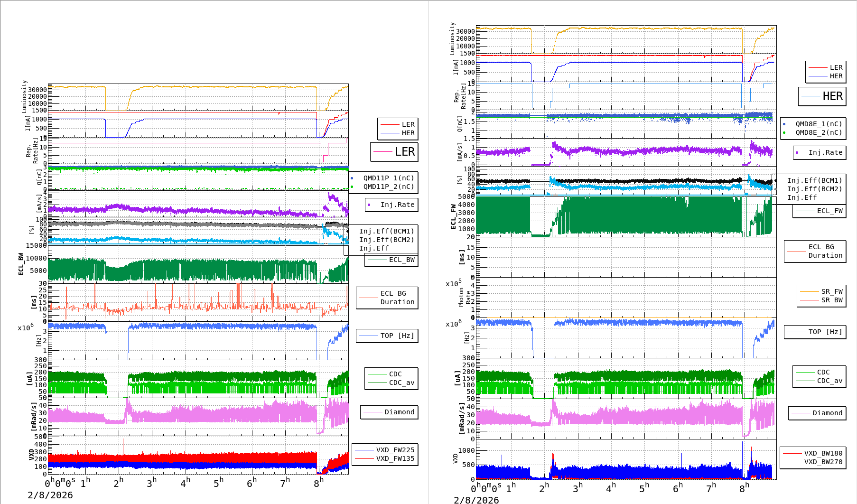The height and width of the screenshot is (504, 857).
Task: Select the ECL_FW legend entry
Action: [x=820, y=211]
